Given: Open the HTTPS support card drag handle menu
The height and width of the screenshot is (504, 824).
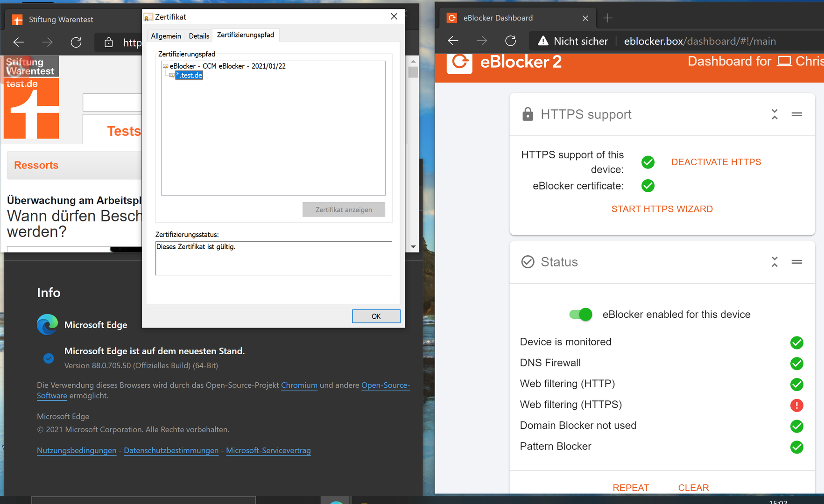Looking at the screenshot, I should tap(797, 114).
